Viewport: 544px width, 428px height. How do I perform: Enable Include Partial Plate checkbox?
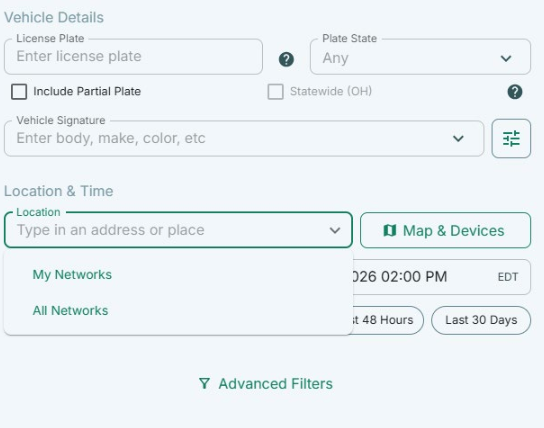click(x=19, y=92)
